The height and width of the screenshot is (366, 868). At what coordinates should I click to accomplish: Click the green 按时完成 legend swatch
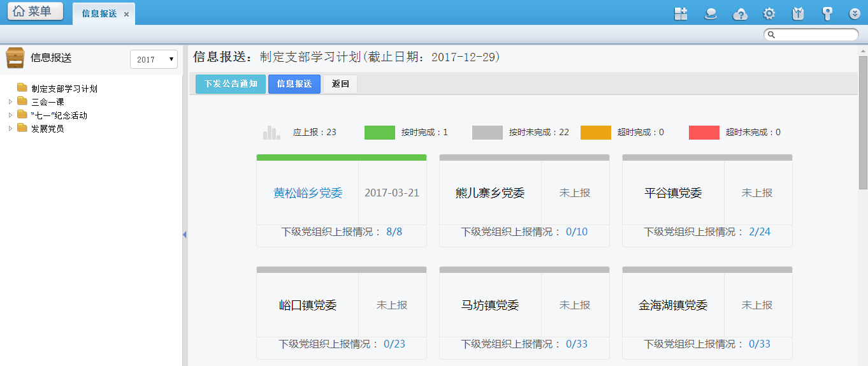click(x=380, y=133)
